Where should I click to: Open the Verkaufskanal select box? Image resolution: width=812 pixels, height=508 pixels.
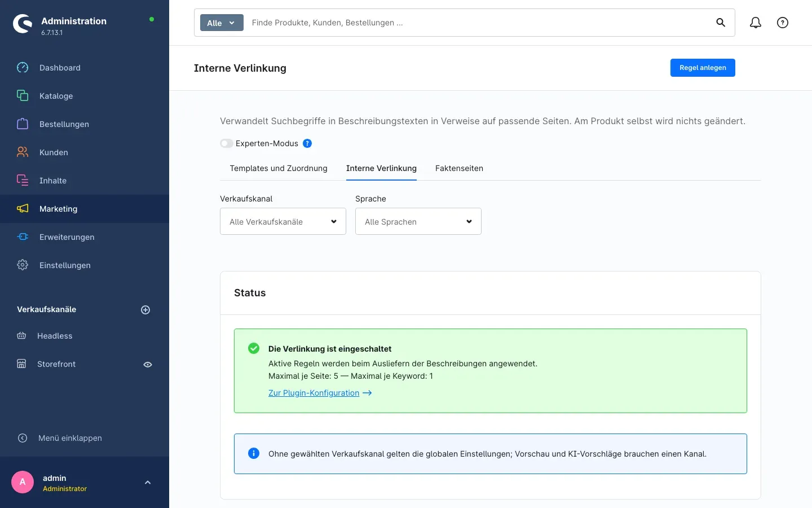283,221
